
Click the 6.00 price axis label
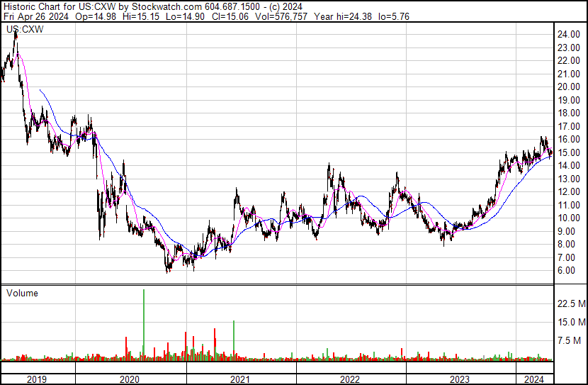point(565,271)
